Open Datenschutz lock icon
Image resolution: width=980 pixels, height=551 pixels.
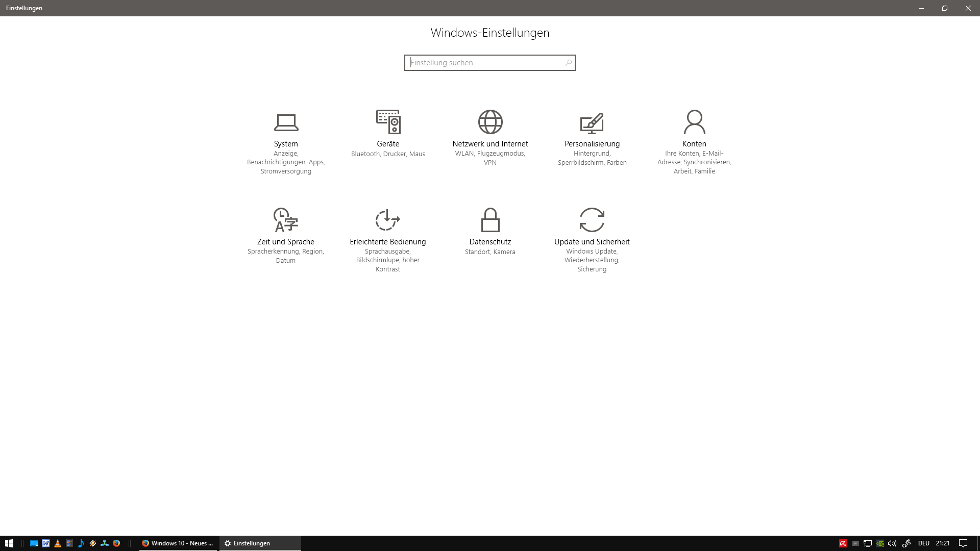(490, 220)
